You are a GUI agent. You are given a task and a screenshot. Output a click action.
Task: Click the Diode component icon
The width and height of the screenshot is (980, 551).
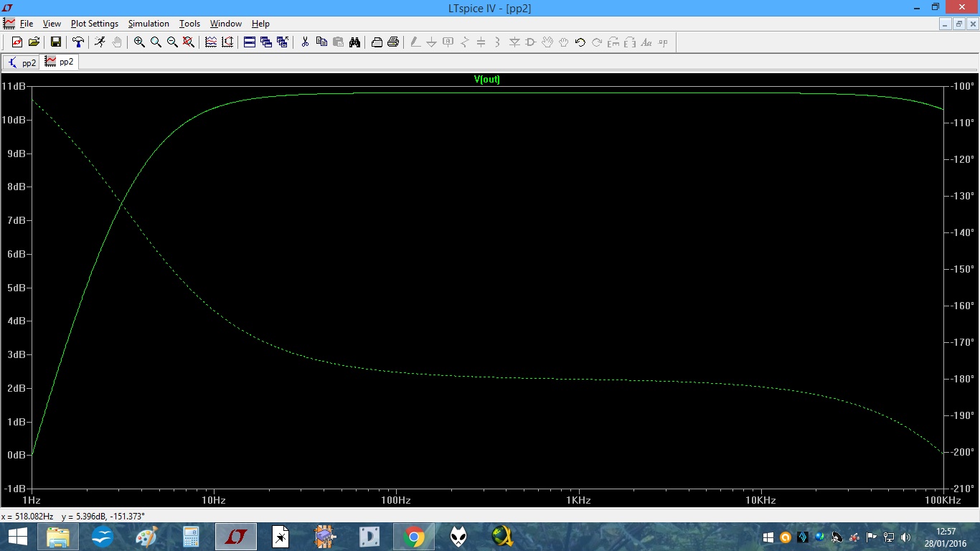[x=514, y=42]
